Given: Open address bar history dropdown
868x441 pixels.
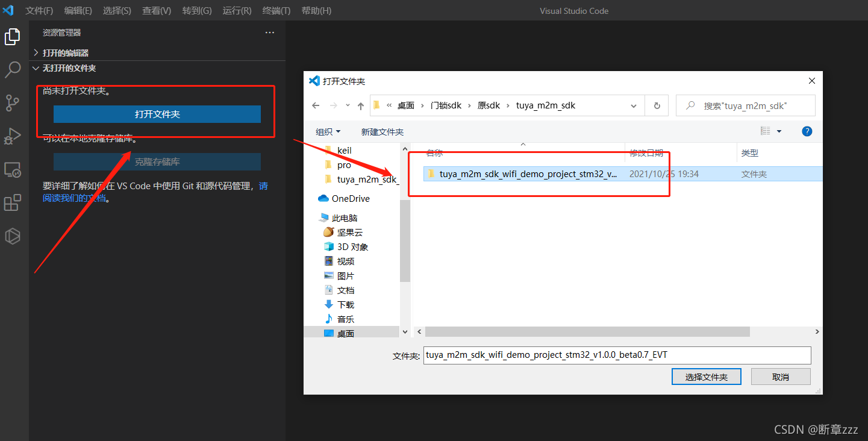Looking at the screenshot, I should click(634, 105).
